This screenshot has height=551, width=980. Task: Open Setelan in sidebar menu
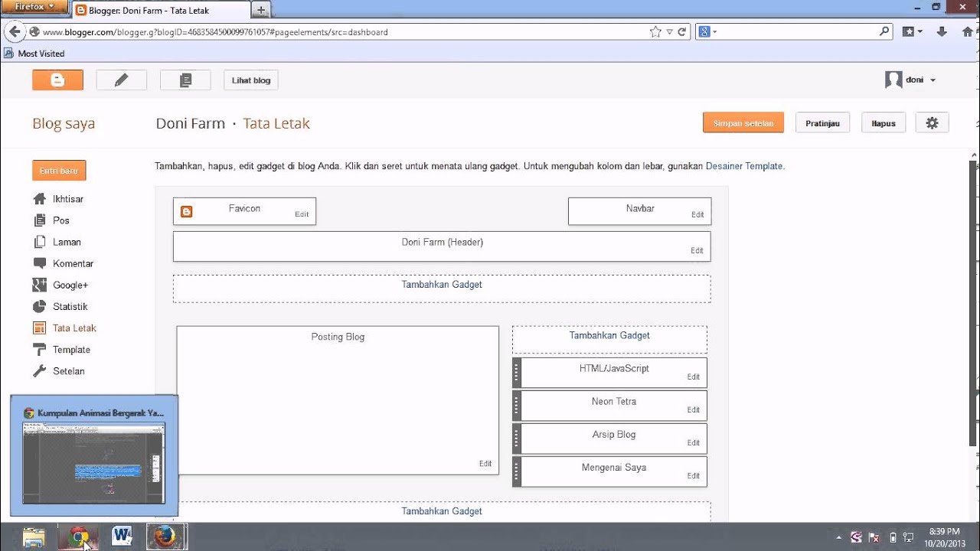[x=69, y=371]
